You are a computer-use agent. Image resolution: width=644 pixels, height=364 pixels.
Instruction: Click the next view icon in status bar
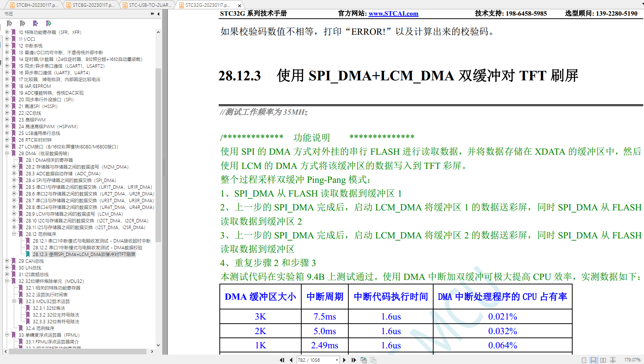tap(373, 360)
